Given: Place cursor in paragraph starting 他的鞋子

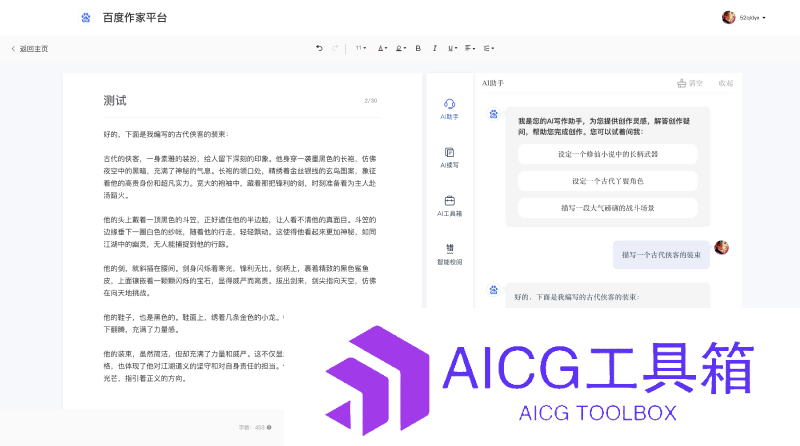Looking at the screenshot, I should point(193,324).
